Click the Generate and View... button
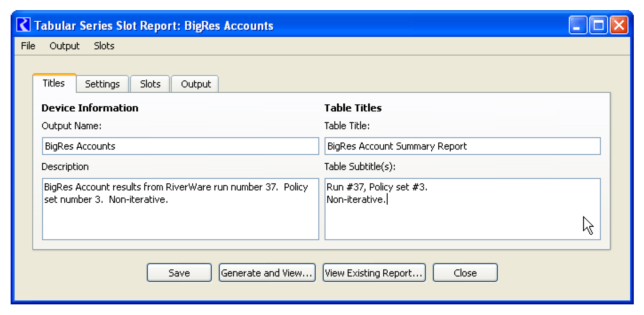This screenshot has height=315, width=644. pyautogui.click(x=267, y=273)
